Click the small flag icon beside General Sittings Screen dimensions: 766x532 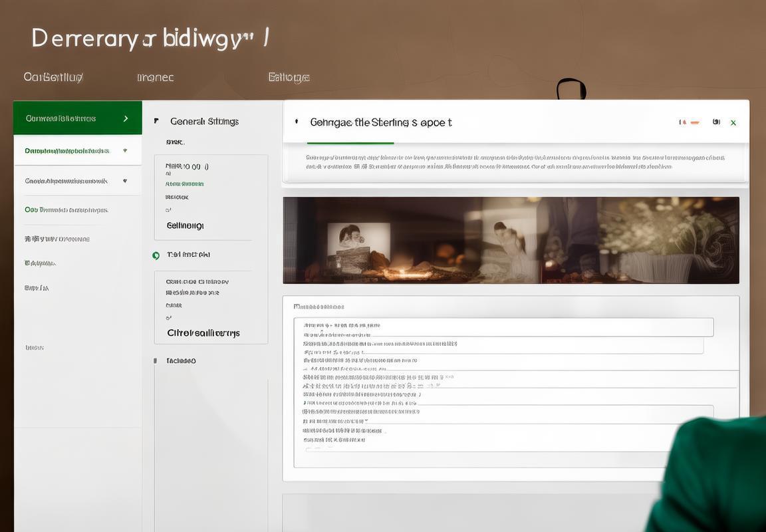coord(156,121)
